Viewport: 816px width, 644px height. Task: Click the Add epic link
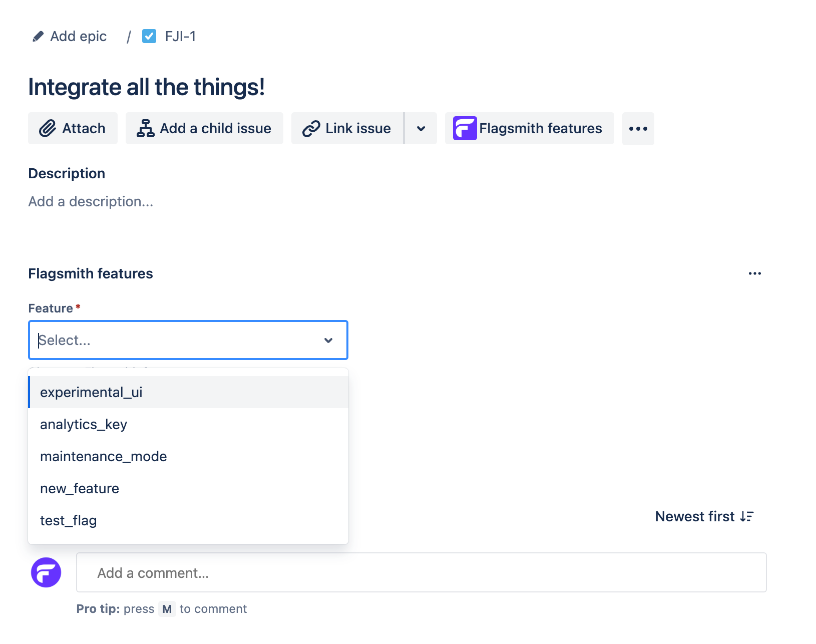78,36
